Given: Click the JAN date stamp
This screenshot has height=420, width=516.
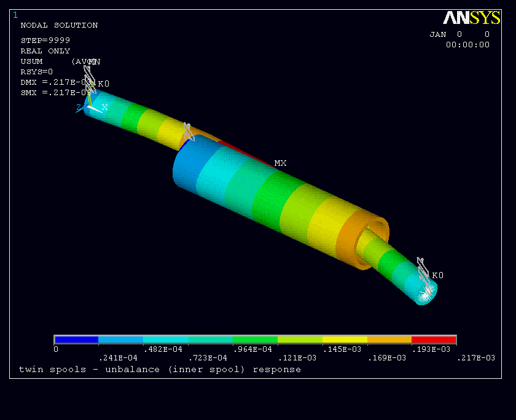Looking at the screenshot, I should coord(459,34).
